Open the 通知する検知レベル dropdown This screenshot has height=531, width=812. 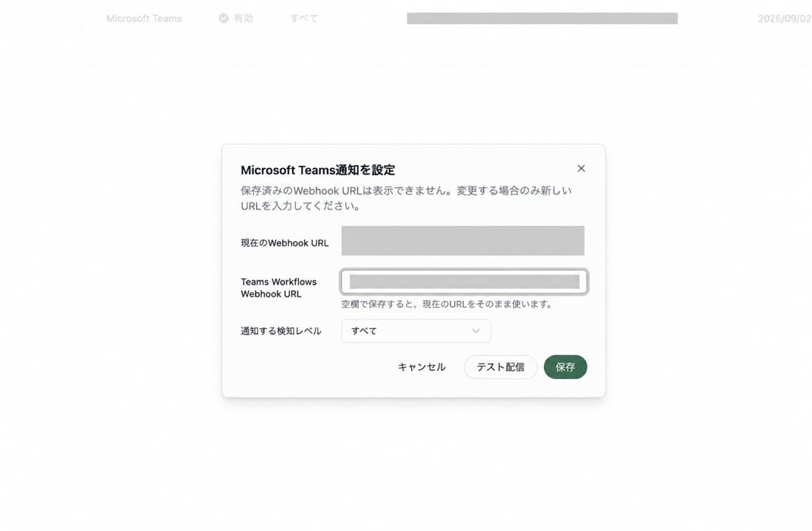point(416,330)
